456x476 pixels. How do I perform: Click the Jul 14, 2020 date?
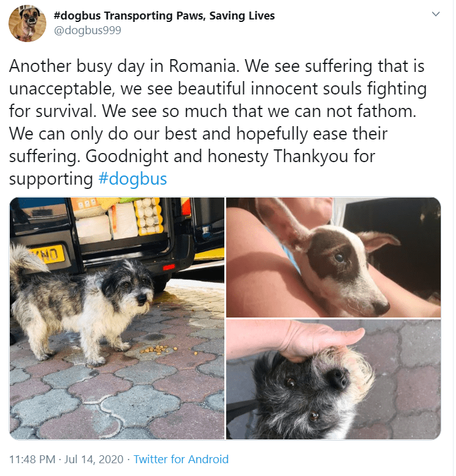point(94,459)
